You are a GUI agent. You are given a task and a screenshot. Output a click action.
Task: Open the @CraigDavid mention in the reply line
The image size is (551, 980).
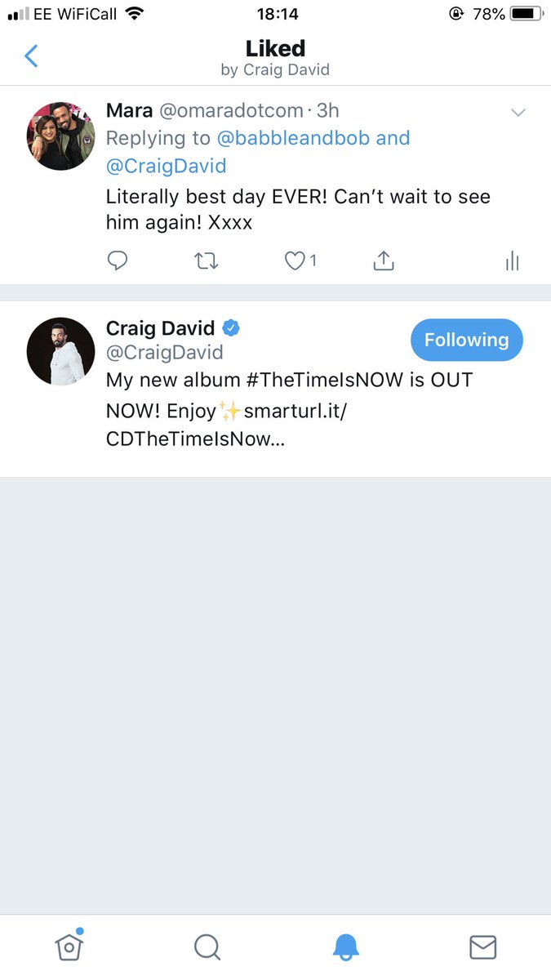(167, 166)
